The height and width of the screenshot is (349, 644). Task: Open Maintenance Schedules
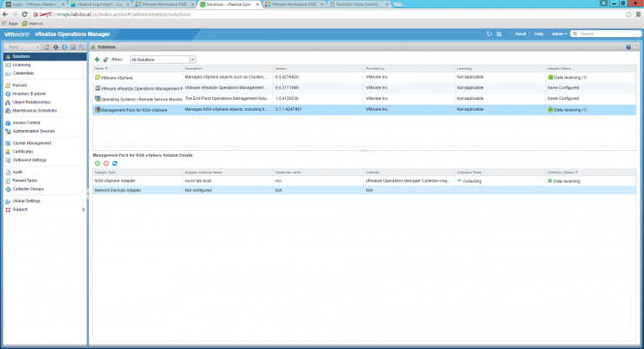pos(35,111)
